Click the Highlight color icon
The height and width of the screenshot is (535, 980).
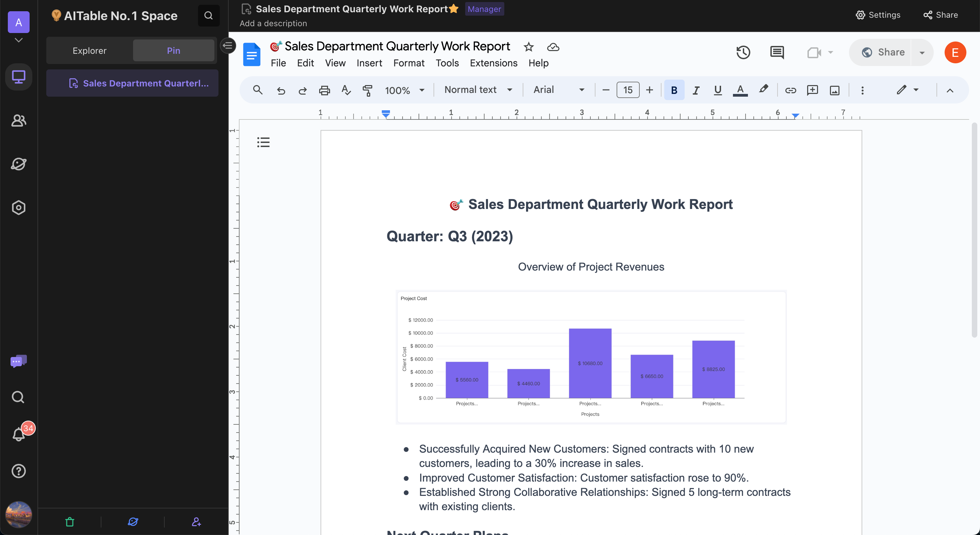(763, 89)
